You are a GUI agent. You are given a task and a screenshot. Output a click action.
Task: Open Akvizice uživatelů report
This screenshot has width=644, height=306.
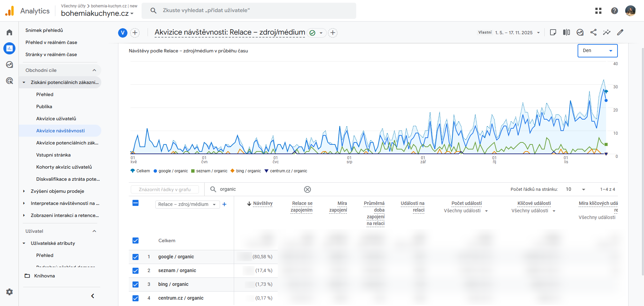coord(56,119)
